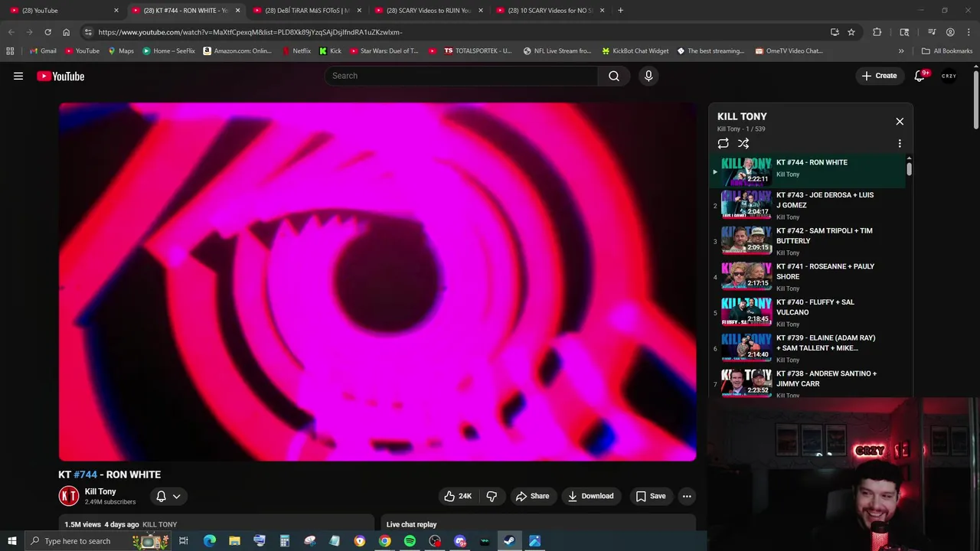980x551 pixels.
Task: Switch to 10 SCARY Videos tab
Action: pyautogui.click(x=550, y=10)
